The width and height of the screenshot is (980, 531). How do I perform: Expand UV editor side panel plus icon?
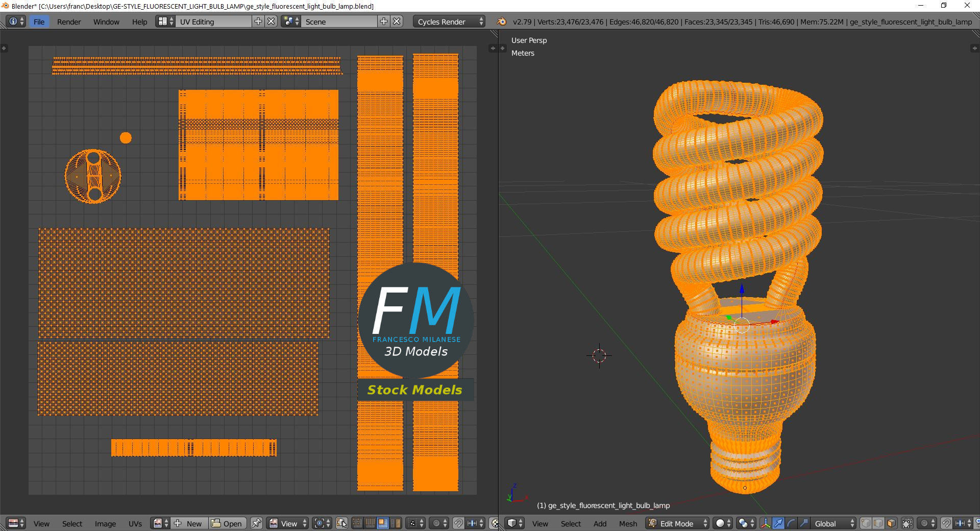[493, 48]
